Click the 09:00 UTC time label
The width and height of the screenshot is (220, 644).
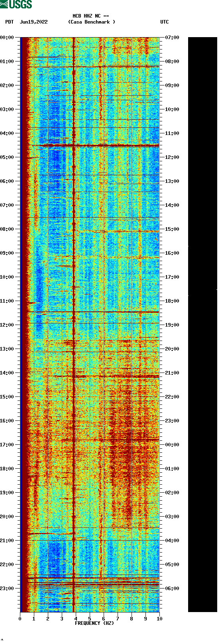point(172,85)
